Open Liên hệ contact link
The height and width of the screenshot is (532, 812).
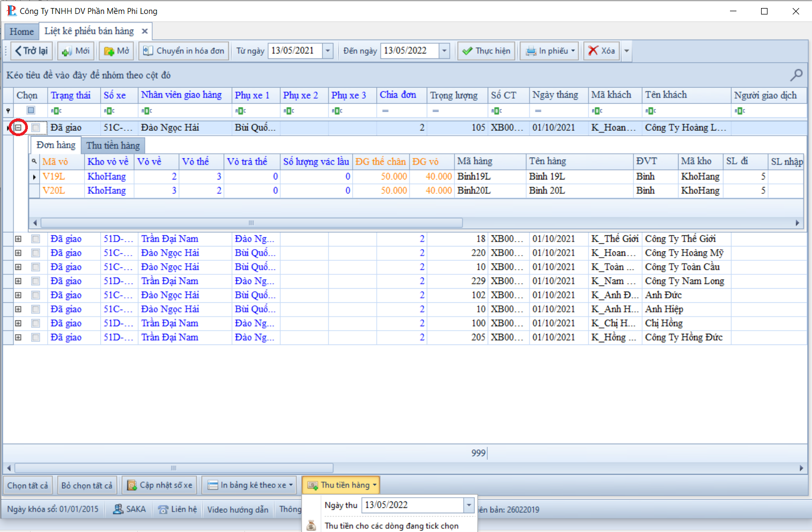[177, 509]
